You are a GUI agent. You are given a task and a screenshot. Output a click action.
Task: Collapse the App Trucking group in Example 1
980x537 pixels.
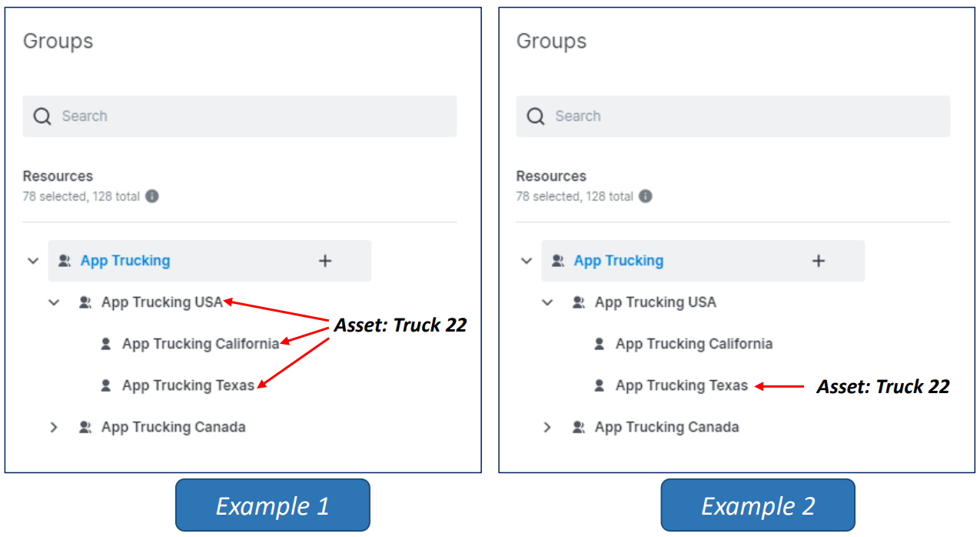click(33, 260)
